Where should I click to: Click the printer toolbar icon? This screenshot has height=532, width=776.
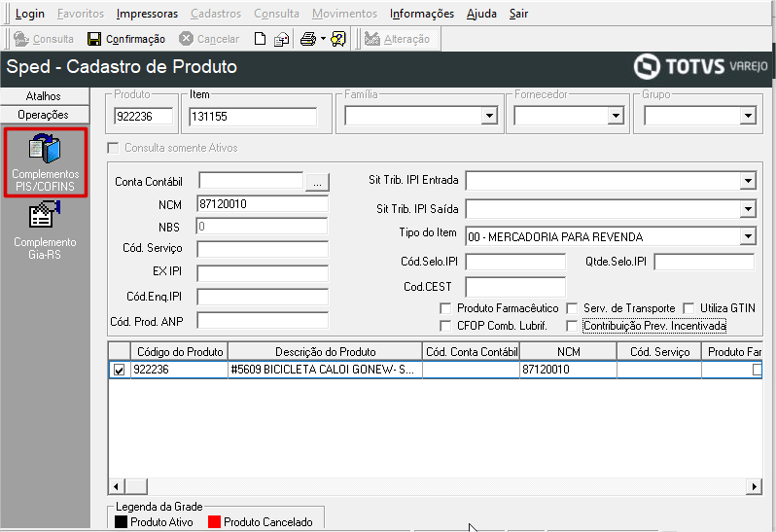[308, 39]
